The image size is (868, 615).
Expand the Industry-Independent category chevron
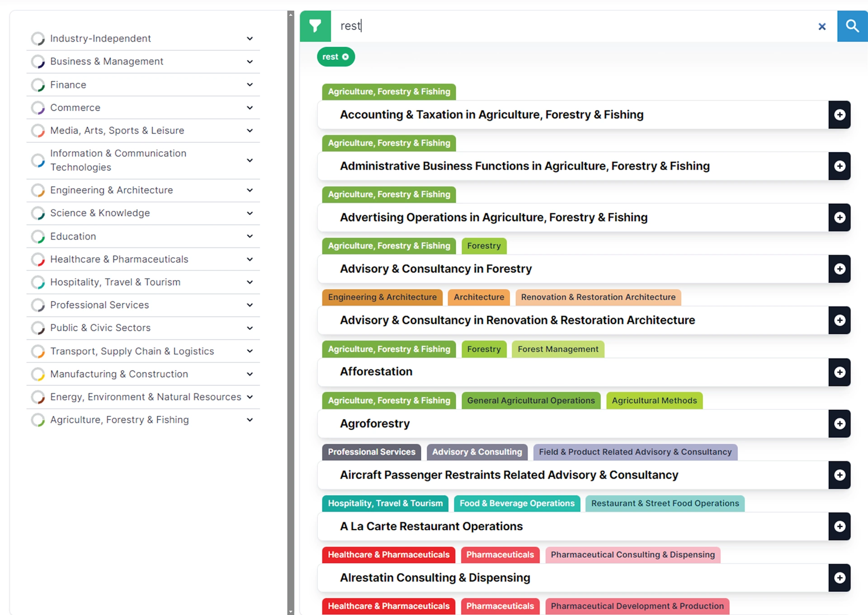tap(250, 39)
